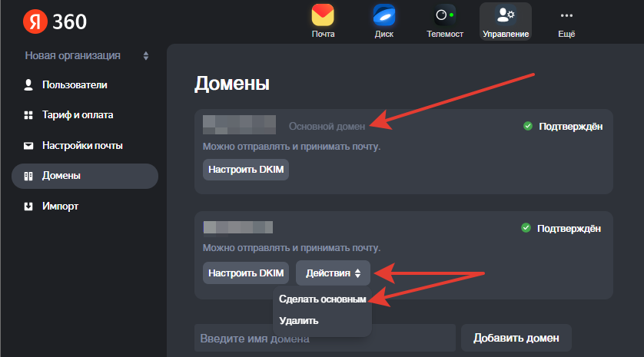Click the Добавить домен button
This screenshot has height=357, width=644.
coord(516,338)
